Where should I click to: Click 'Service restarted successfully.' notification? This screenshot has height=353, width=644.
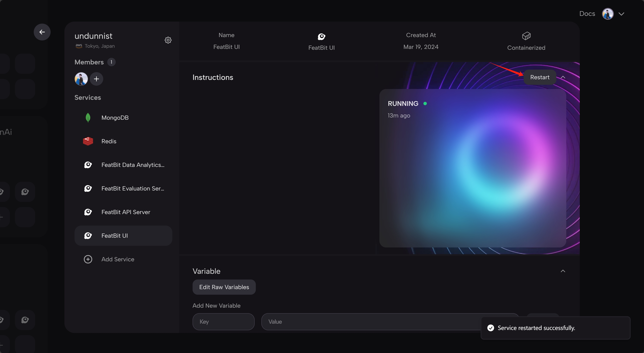pyautogui.click(x=555, y=328)
